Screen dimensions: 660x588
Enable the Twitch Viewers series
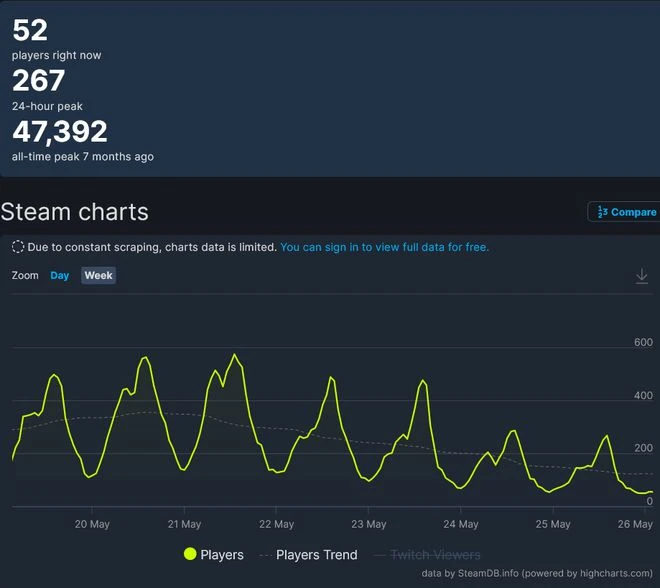pyautogui.click(x=434, y=554)
